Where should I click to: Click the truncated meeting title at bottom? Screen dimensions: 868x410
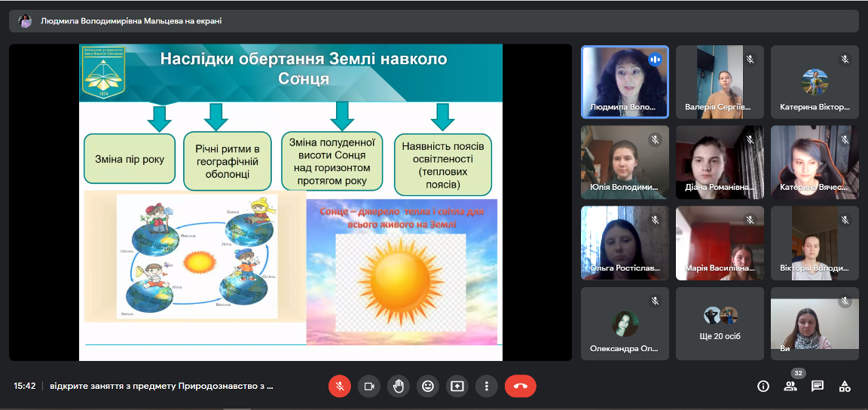pos(161,386)
